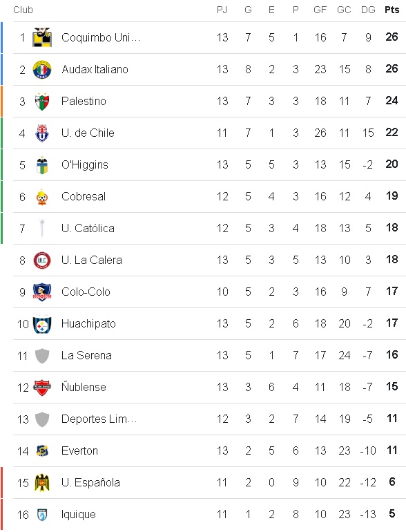Click the Palestino shield logo
This screenshot has width=406, height=532.
pos(42,101)
